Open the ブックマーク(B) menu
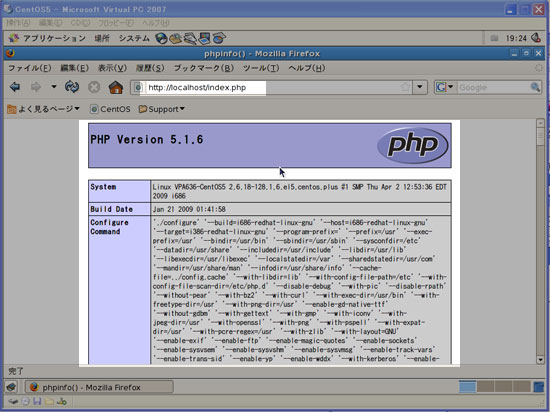The height and width of the screenshot is (412, 550). tap(204, 68)
